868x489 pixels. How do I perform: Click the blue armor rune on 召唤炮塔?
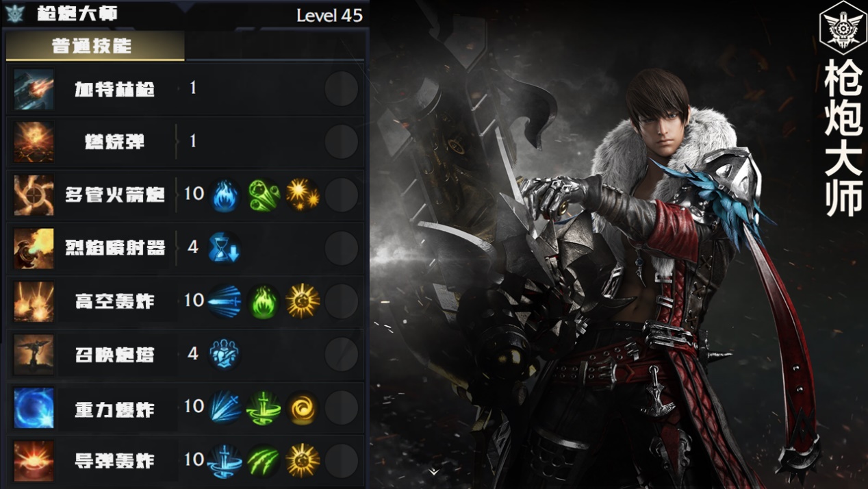[225, 354]
